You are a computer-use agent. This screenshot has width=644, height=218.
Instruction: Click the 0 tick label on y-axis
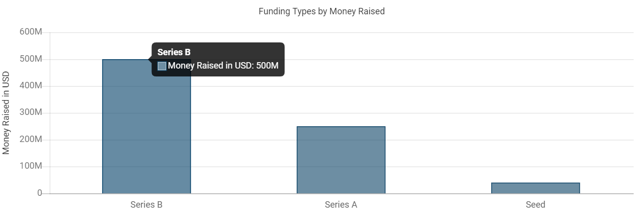(x=39, y=193)
